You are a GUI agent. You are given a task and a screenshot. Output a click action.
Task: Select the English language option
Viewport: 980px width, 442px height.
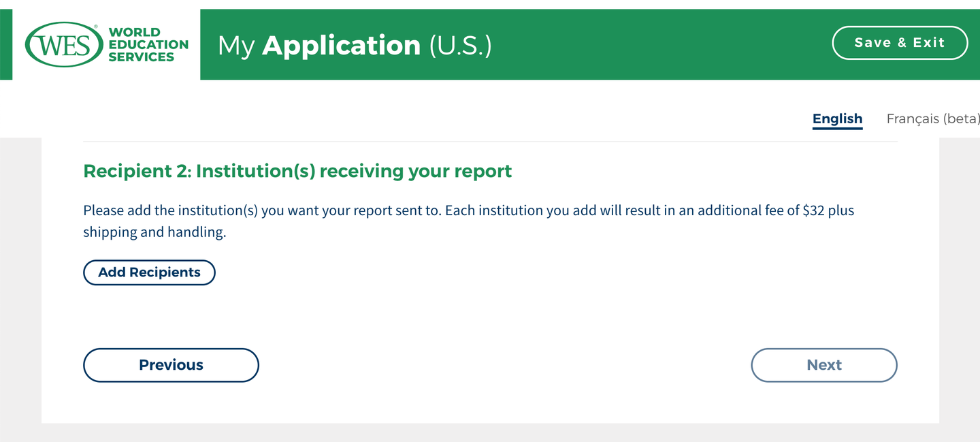pyautogui.click(x=837, y=119)
